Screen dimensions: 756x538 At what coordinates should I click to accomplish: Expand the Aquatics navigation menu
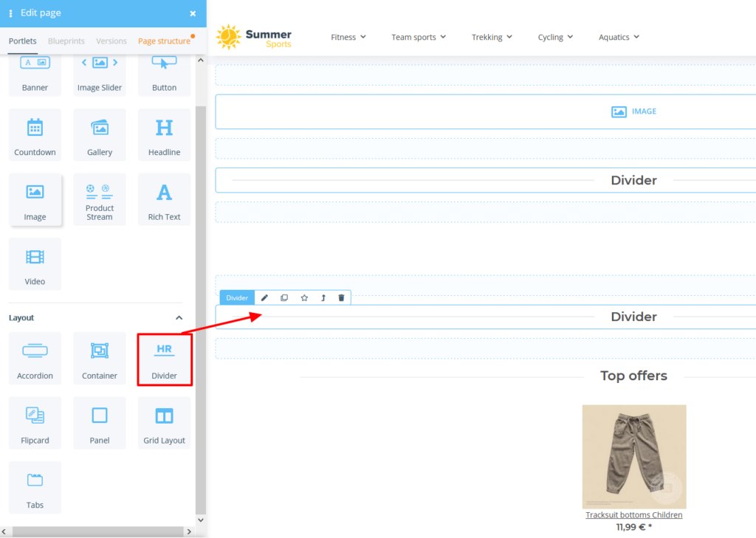(618, 36)
